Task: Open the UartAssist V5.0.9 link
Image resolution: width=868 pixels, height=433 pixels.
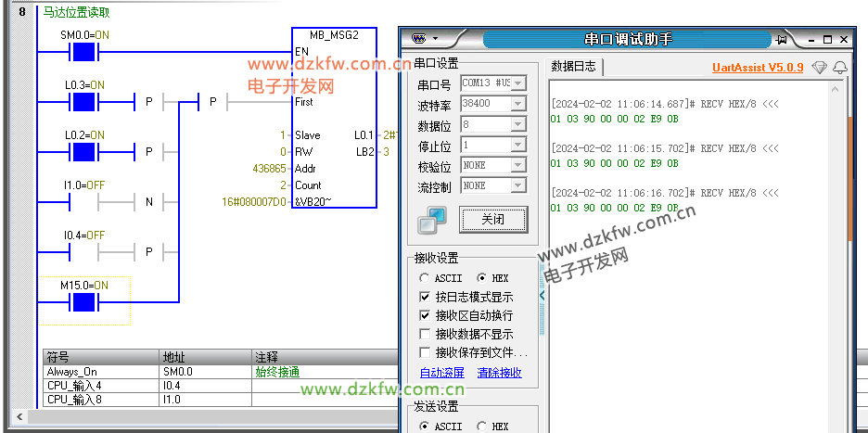Action: [758, 68]
